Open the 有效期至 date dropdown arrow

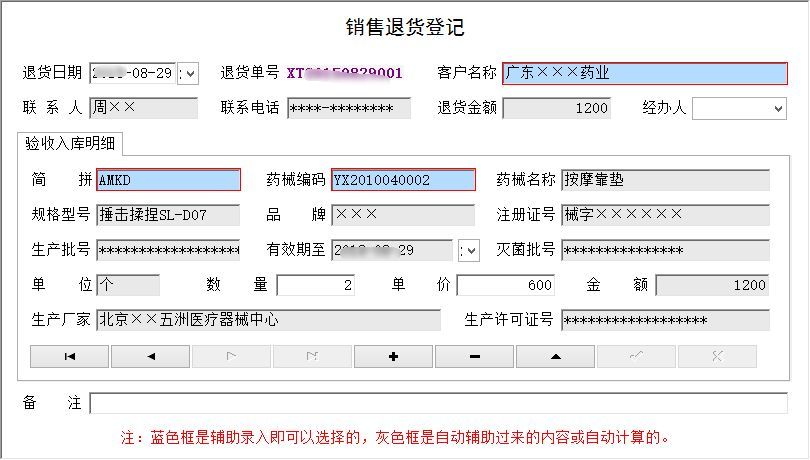470,251
